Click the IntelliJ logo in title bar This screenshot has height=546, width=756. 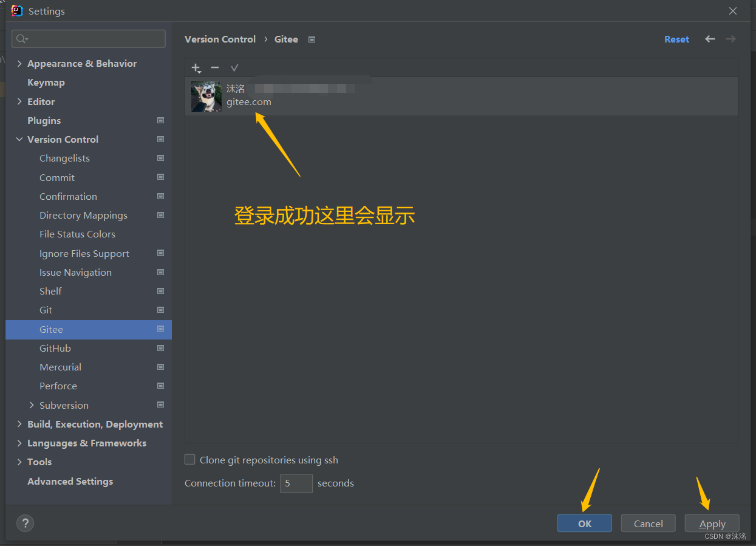click(17, 11)
